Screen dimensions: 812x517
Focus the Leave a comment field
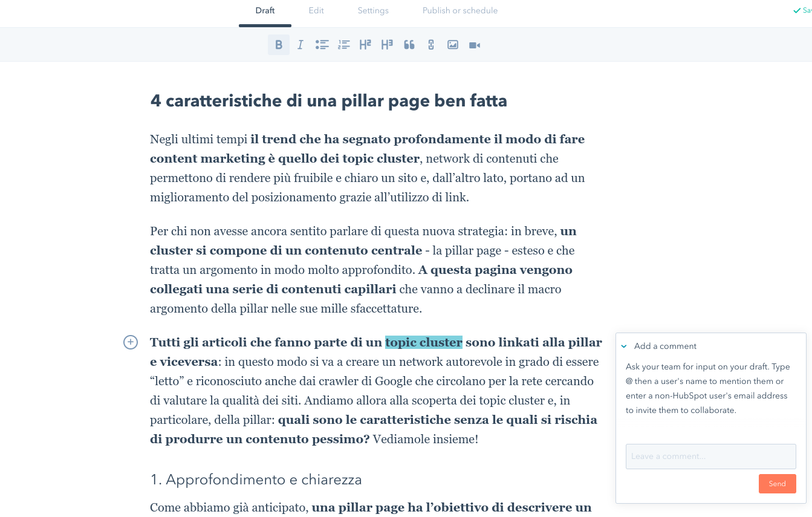[711, 457]
